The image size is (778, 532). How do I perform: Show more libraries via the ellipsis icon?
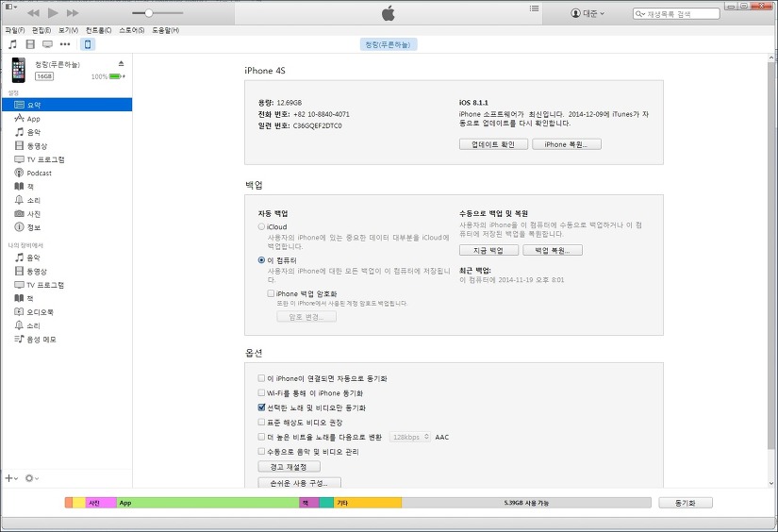point(65,44)
